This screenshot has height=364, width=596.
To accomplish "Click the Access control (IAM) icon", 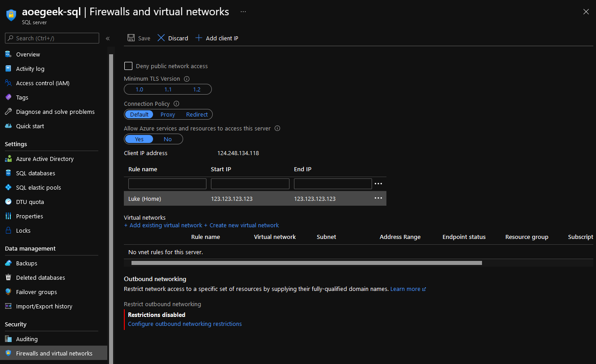I will click(x=8, y=83).
